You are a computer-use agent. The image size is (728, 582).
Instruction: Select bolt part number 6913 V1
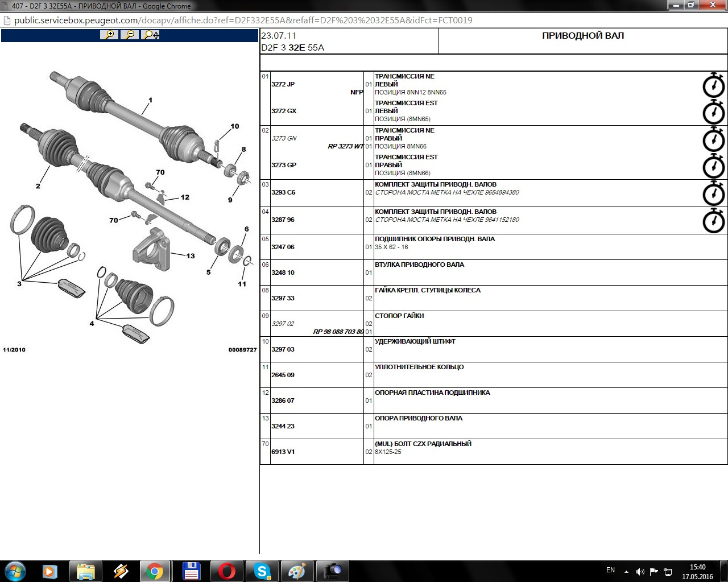pyautogui.click(x=283, y=452)
